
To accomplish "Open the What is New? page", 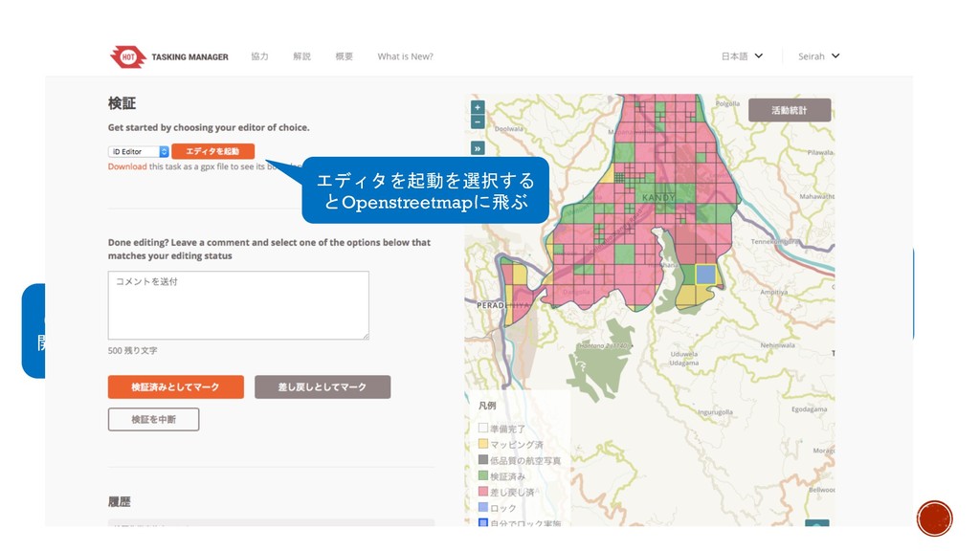I will coord(405,56).
